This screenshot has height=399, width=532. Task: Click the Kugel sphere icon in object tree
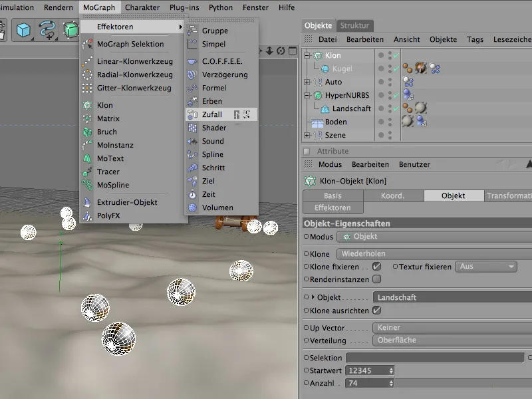pos(325,69)
